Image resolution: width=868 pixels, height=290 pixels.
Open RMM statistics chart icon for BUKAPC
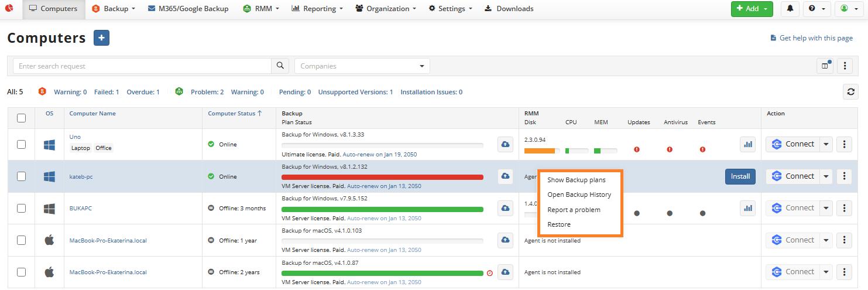pos(747,208)
